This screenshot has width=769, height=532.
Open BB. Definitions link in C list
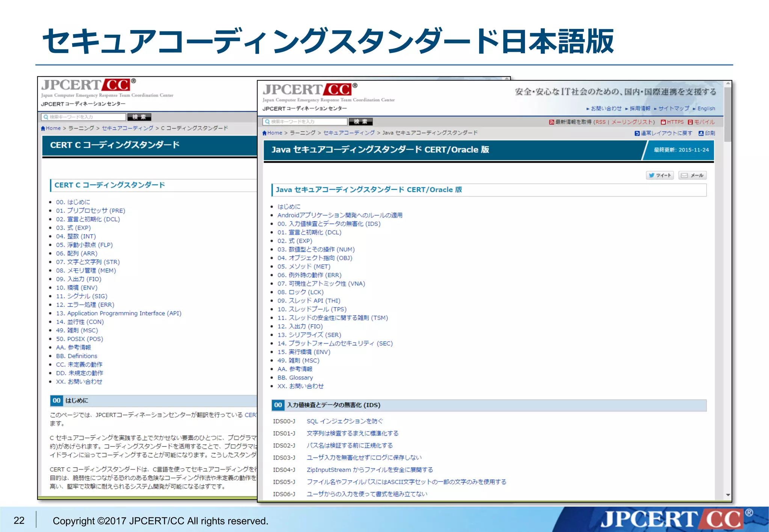(x=77, y=356)
